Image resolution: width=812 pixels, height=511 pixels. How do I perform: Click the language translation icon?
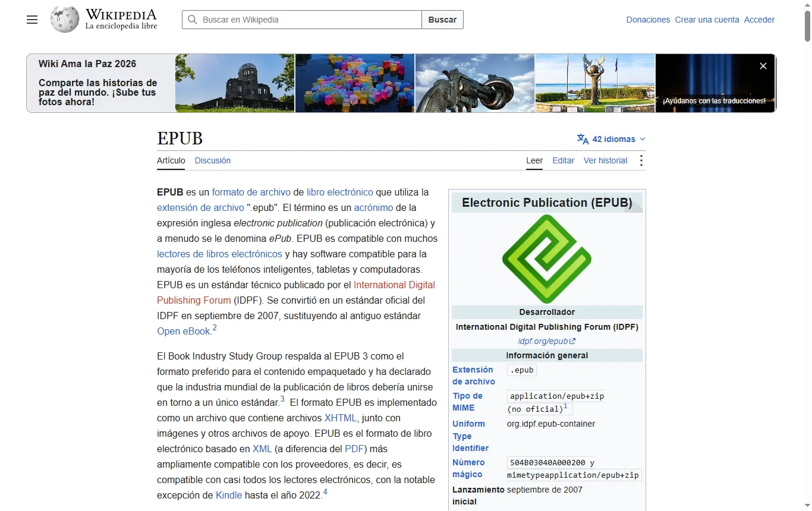point(583,139)
